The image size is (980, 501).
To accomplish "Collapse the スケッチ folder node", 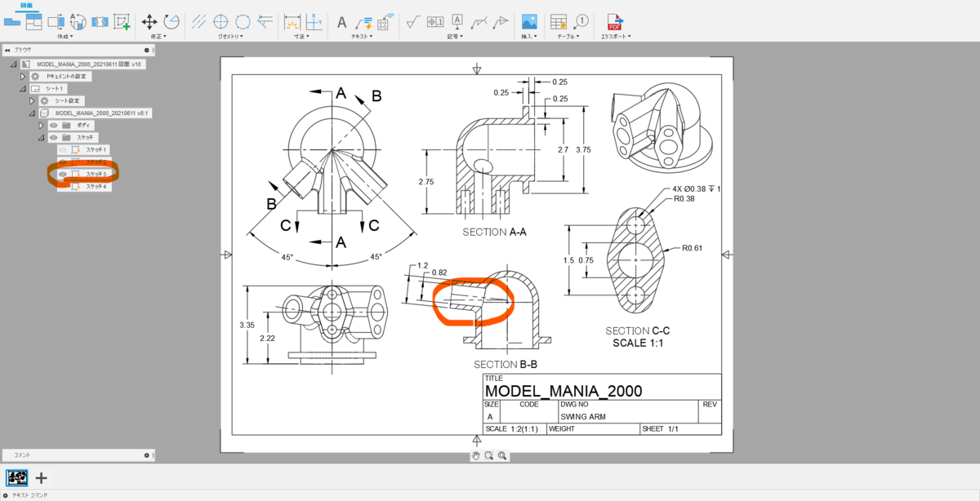I will [x=42, y=138].
